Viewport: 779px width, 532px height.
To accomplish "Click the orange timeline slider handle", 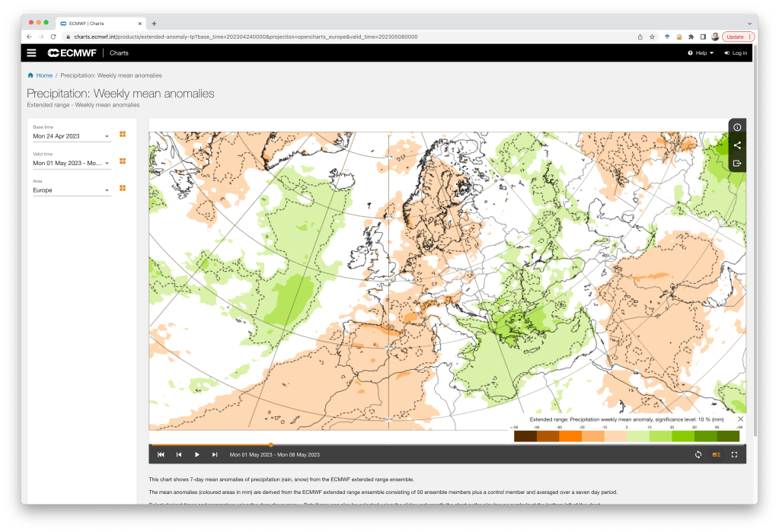I will point(271,444).
